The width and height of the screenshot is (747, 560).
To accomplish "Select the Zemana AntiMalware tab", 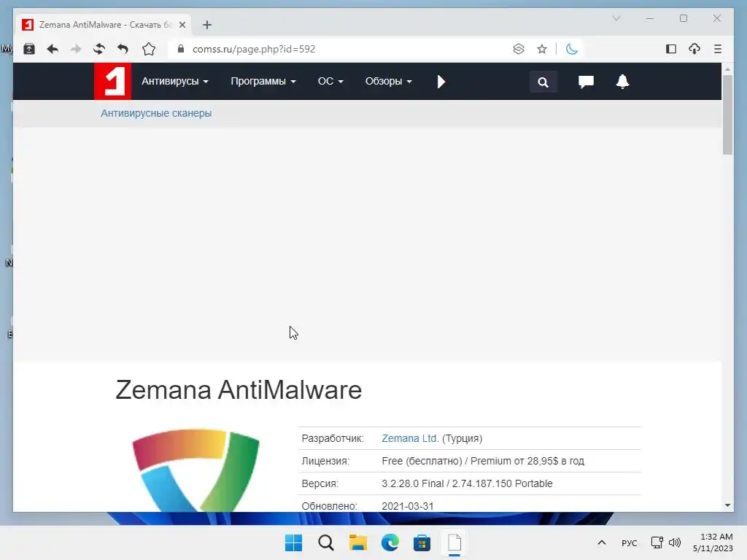I will (104, 25).
